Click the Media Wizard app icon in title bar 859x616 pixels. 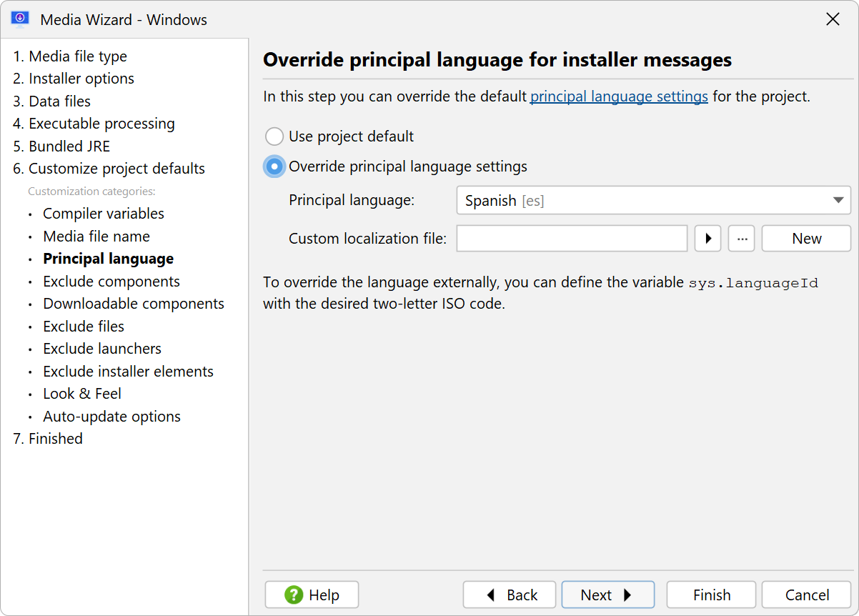[20, 19]
